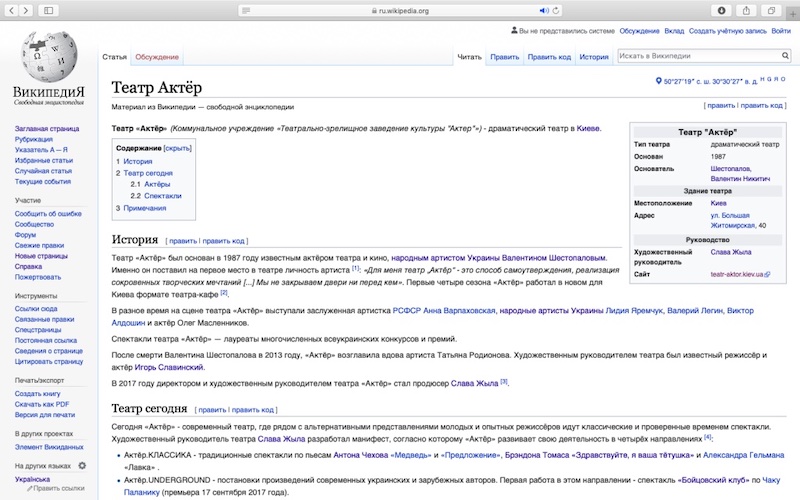Screen dimensions: 800x500
Task: Open Слава Жыла link in infobox
Action: [731, 252]
